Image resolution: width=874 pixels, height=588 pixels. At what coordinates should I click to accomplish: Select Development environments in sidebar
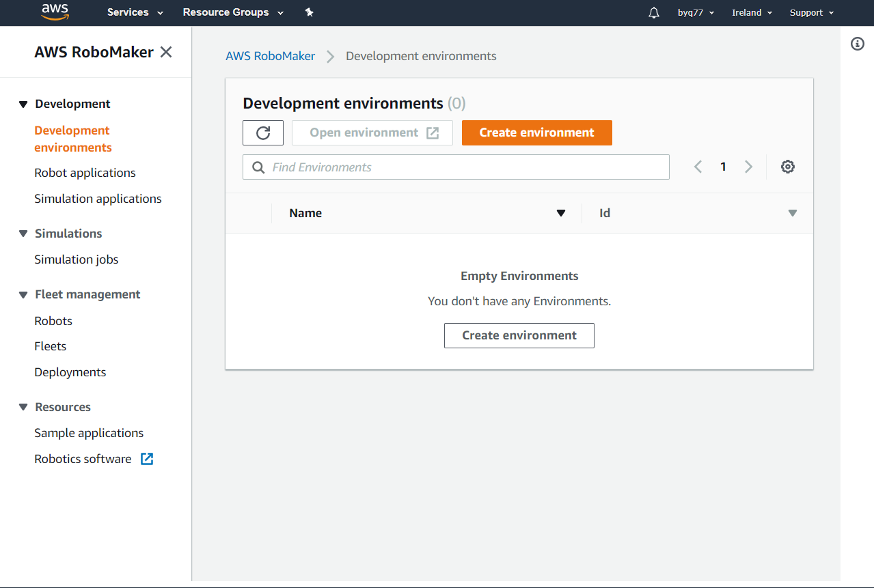click(72, 139)
